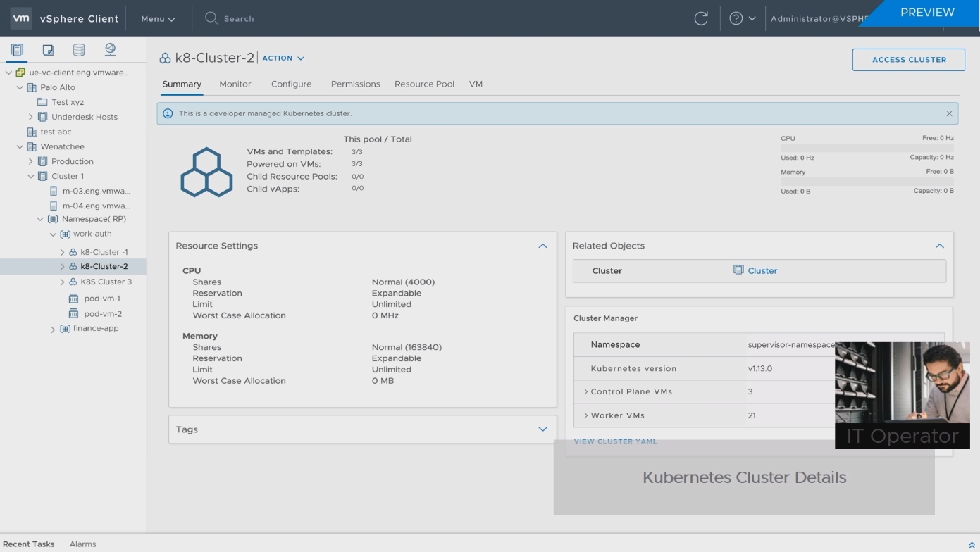The height and width of the screenshot is (552, 980).
Task: Open the Configure tab
Action: (291, 84)
